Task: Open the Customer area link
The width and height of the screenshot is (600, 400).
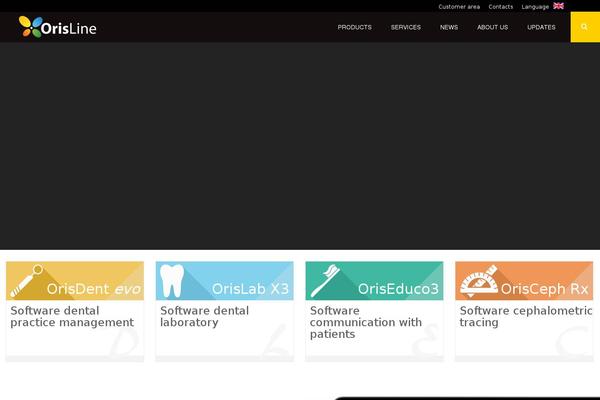Action: (459, 7)
